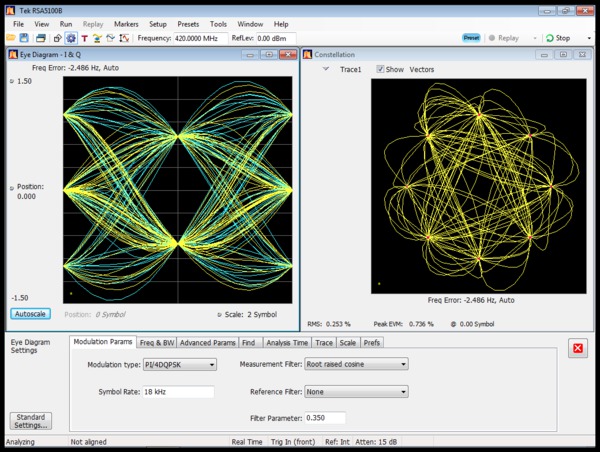Click the Autoscale button
Image resolution: width=600 pixels, height=452 pixels.
[x=31, y=314]
